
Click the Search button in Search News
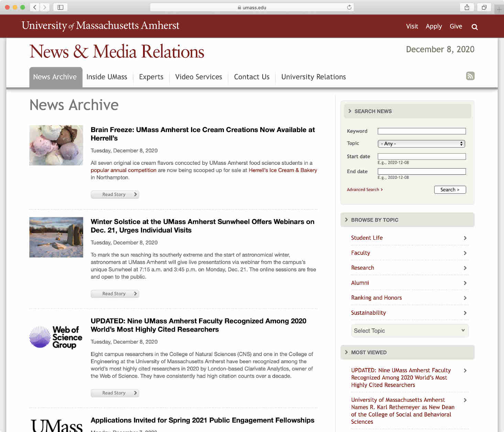pyautogui.click(x=450, y=190)
